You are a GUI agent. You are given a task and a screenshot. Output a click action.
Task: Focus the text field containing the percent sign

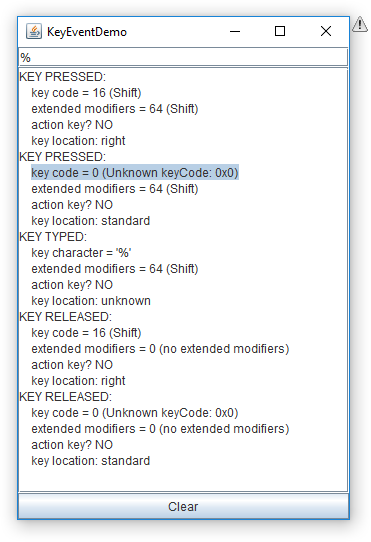(x=183, y=57)
